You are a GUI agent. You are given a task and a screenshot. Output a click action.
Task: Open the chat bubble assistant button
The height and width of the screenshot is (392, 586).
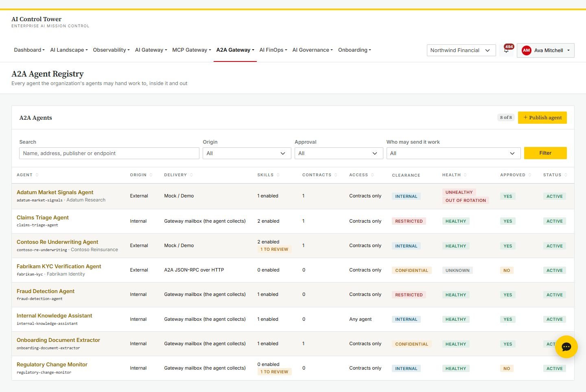click(566, 347)
